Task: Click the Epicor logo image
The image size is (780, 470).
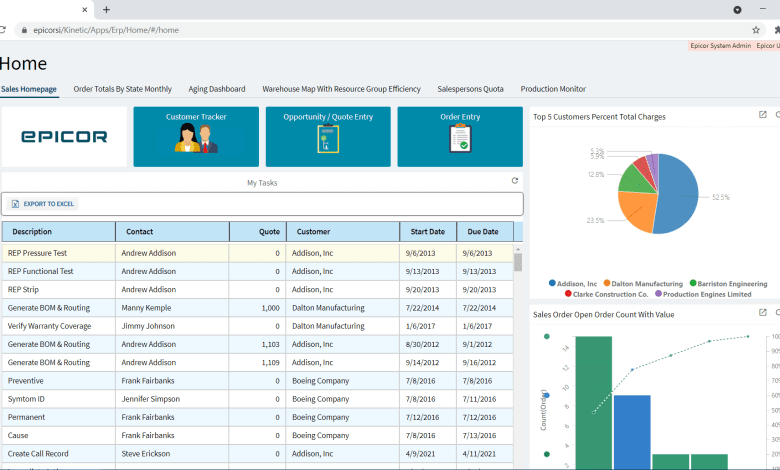Action: (x=65, y=137)
